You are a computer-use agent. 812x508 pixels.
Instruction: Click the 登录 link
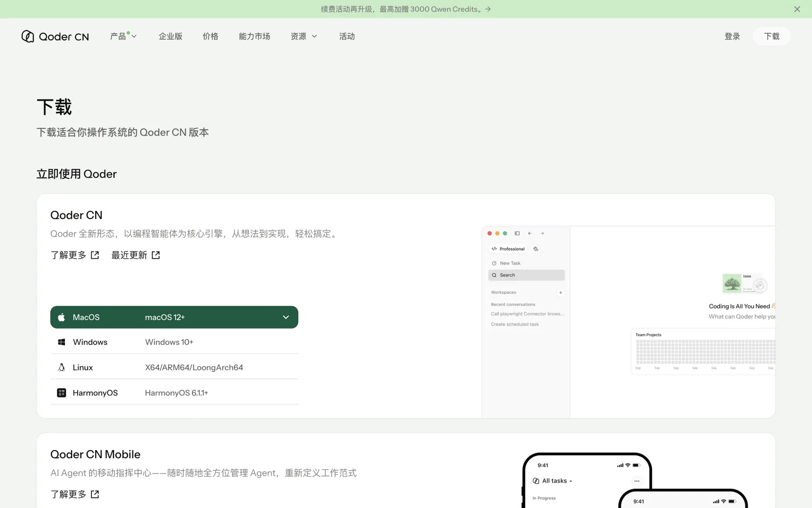coord(732,36)
